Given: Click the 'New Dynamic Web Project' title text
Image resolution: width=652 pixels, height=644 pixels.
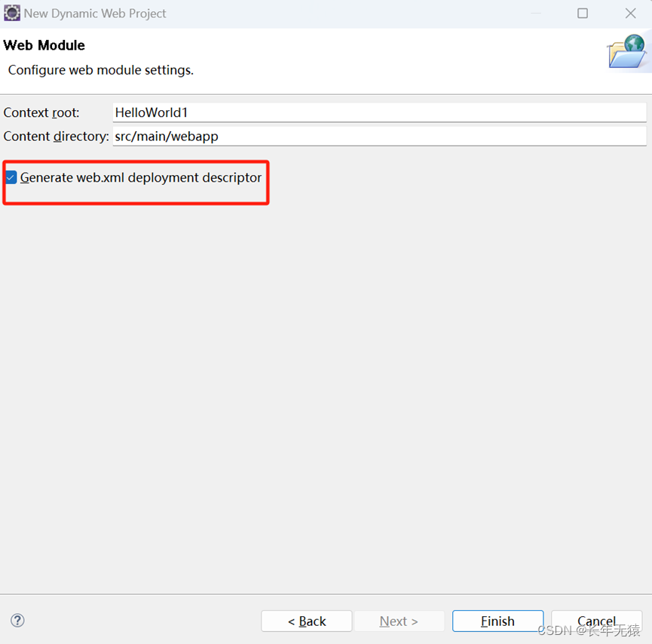Looking at the screenshot, I should point(95,14).
